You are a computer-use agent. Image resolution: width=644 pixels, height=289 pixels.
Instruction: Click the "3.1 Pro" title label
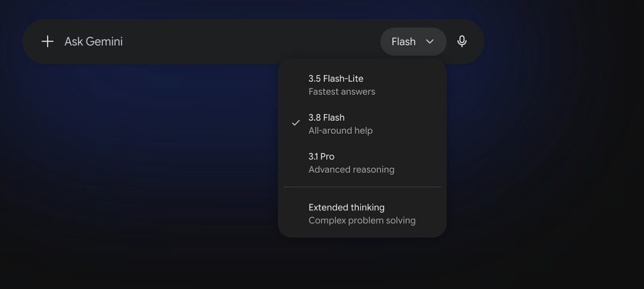click(x=321, y=156)
